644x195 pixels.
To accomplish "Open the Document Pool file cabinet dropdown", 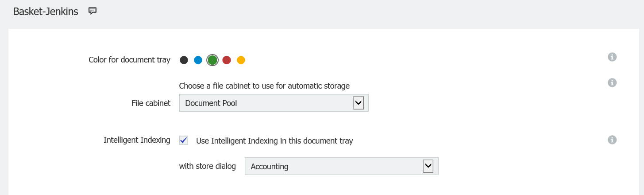I will pos(266,103).
